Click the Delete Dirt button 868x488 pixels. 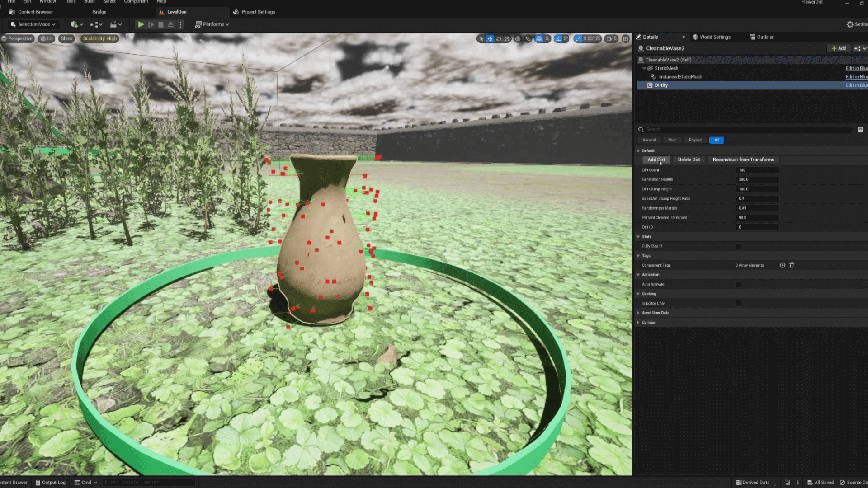[x=689, y=160]
